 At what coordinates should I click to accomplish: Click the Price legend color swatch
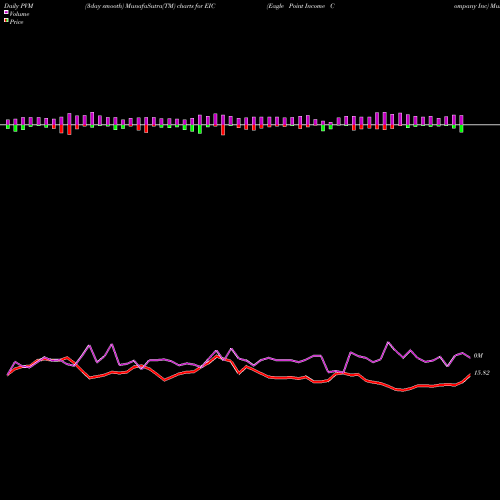pos(6,20)
